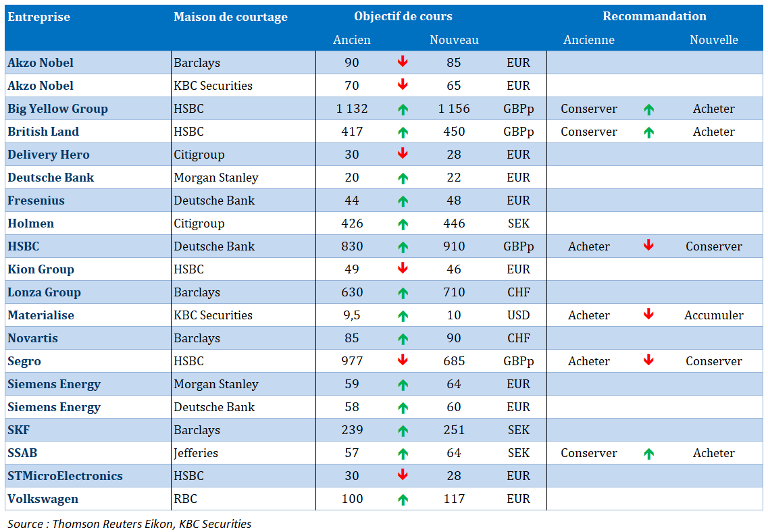Click the old target '1 132' cell

coord(352,109)
